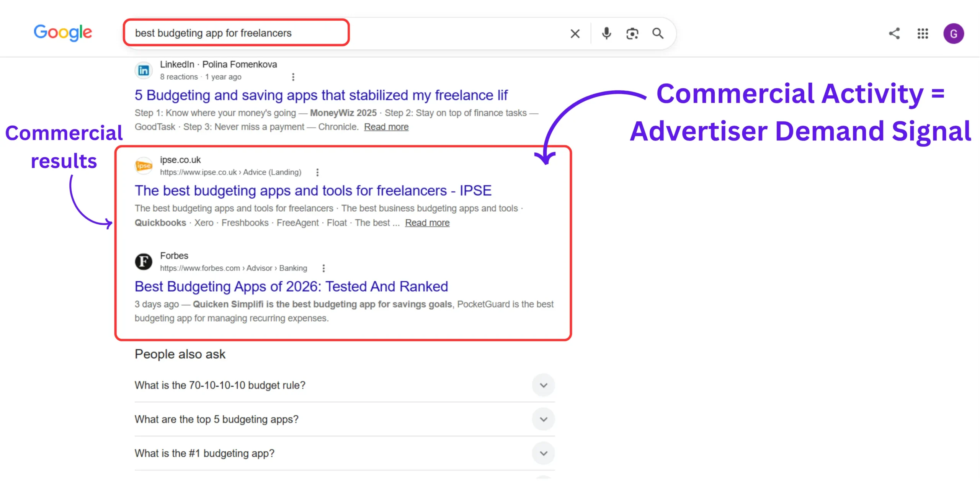Screen dimensions: 980x490
Task: Click the LinkedIn favicon
Action: [144, 70]
